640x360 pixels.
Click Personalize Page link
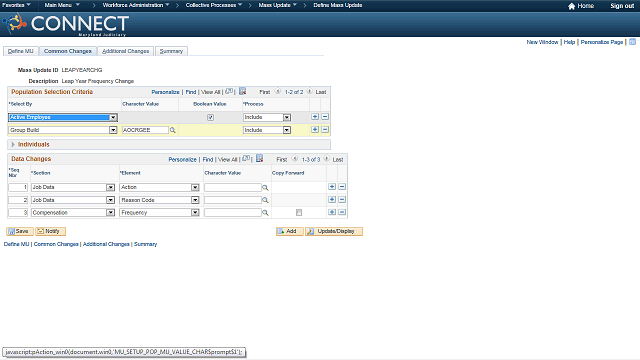[x=602, y=42]
